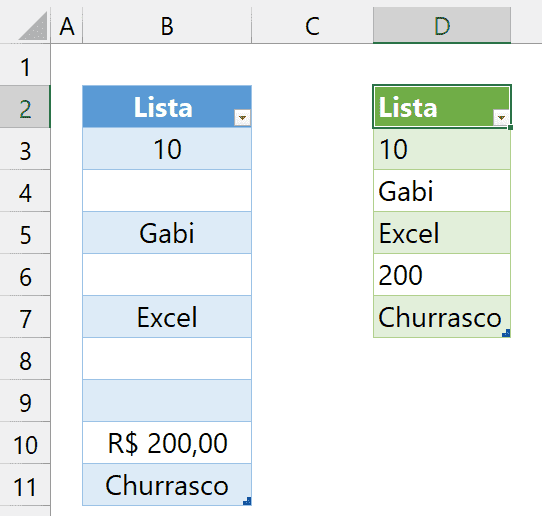The height and width of the screenshot is (516, 542).
Task: Select row 10 header
Action: (x=25, y=443)
